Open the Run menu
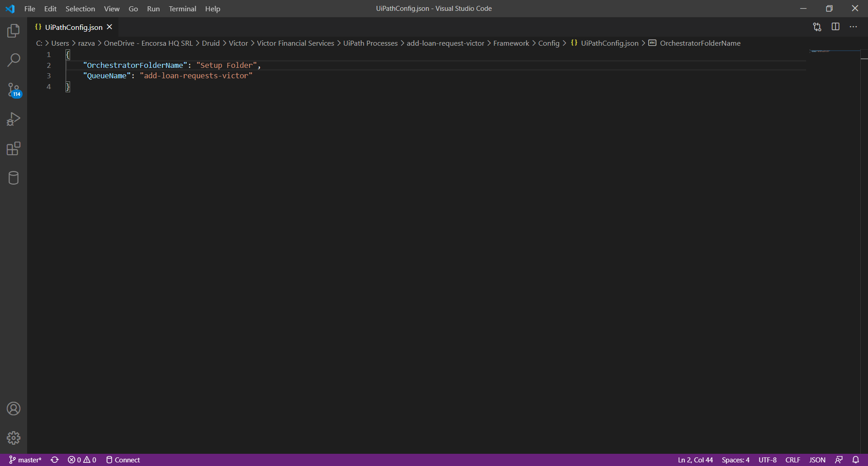This screenshot has height=466, width=868. [153, 9]
